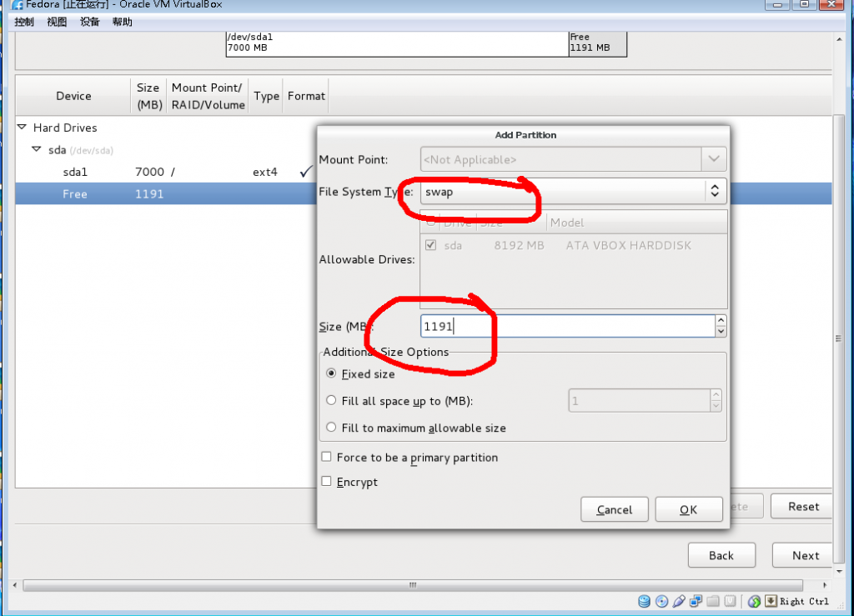Click the hard disk status icon
The width and height of the screenshot is (854, 616).
click(644, 601)
